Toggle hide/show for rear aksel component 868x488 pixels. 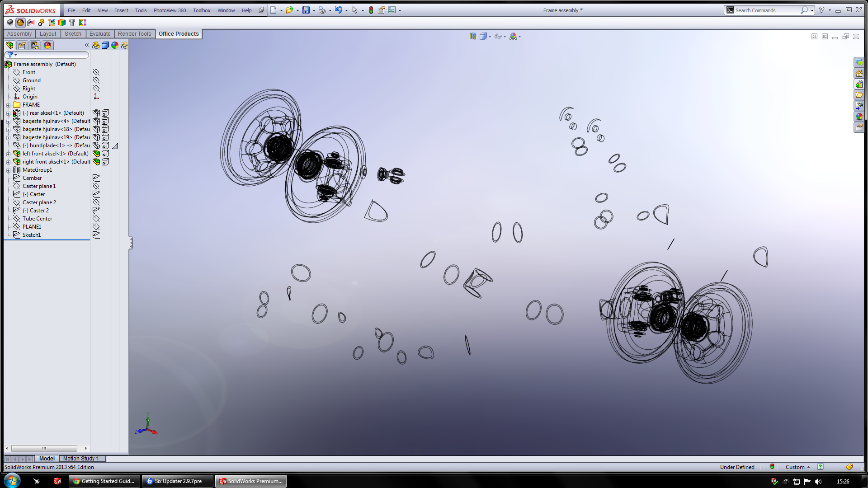[x=96, y=113]
